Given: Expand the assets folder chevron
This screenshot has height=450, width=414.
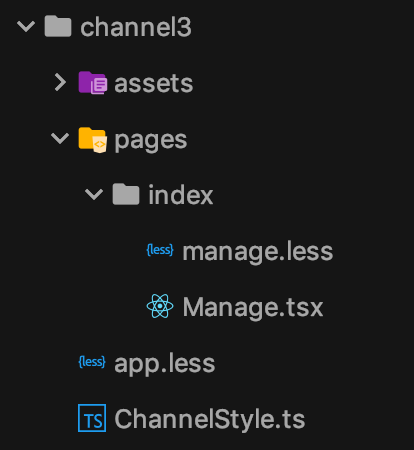Looking at the screenshot, I should tap(60, 82).
